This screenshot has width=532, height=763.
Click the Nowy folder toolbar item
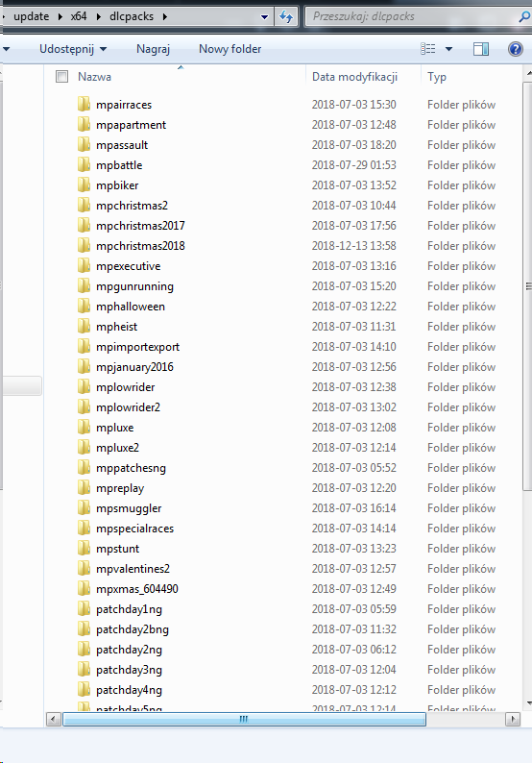pyautogui.click(x=230, y=49)
